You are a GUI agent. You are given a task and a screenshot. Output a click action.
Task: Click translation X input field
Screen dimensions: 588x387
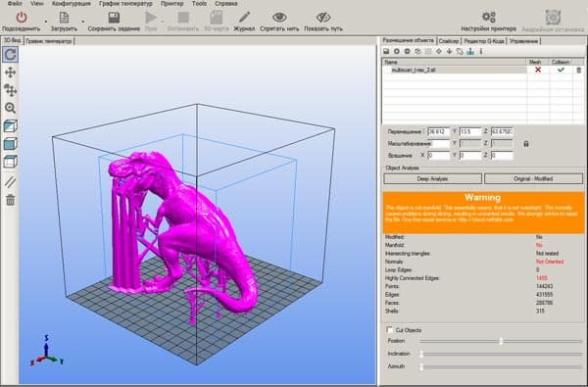pyautogui.click(x=438, y=131)
